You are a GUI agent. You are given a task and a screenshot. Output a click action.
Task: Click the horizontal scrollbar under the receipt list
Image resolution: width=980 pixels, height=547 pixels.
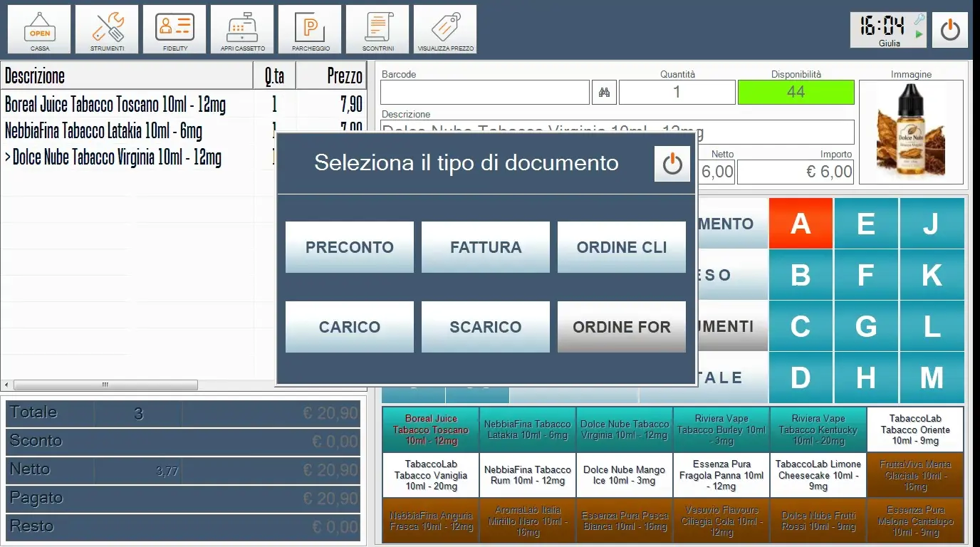pyautogui.click(x=105, y=385)
